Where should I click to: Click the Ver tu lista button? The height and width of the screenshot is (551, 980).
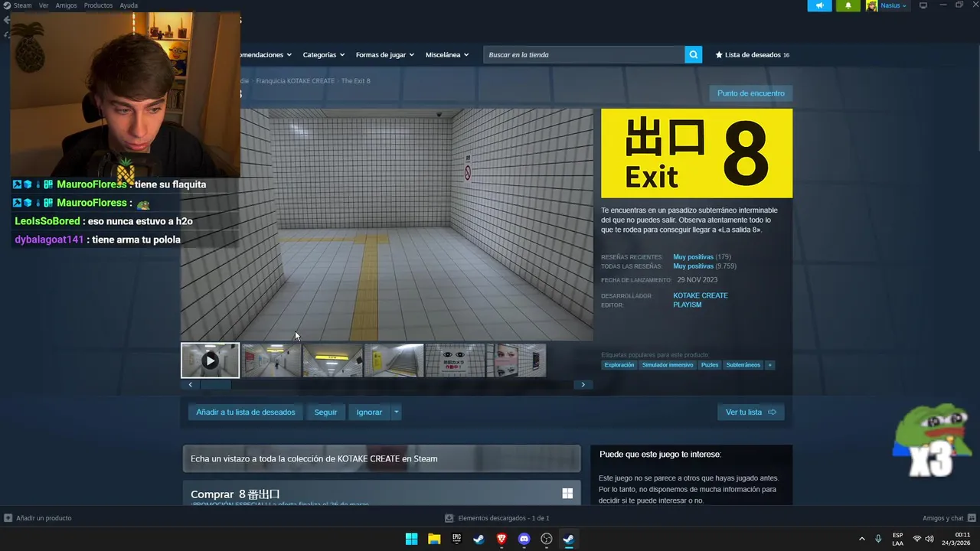click(751, 412)
